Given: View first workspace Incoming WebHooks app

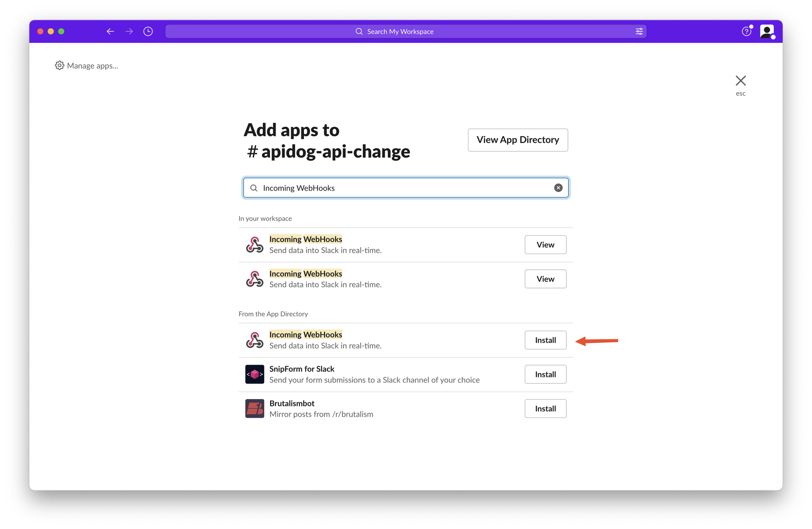Looking at the screenshot, I should (545, 244).
